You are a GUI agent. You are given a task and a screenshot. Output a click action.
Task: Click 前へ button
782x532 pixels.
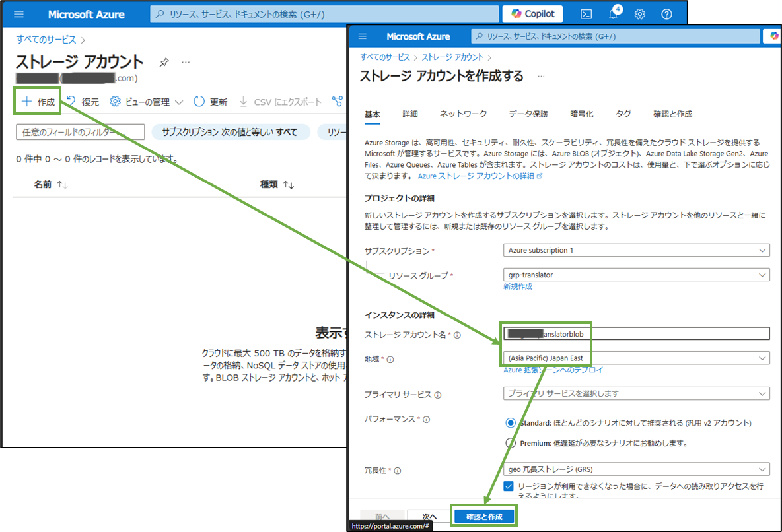pos(382,517)
